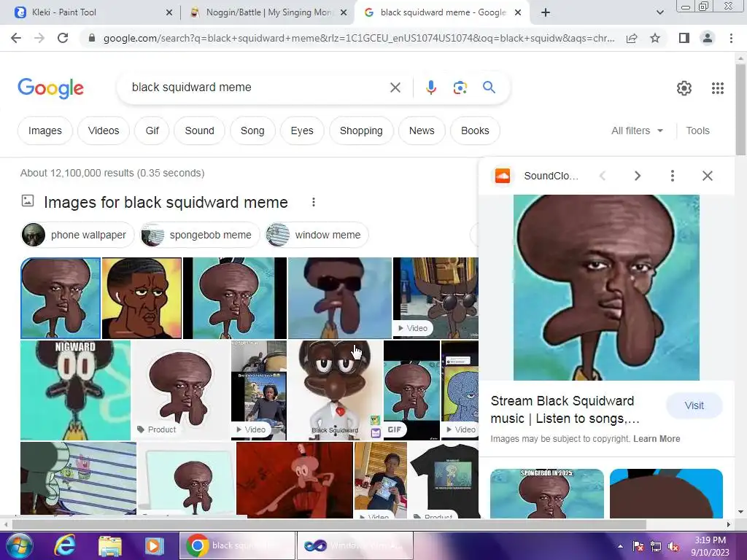Screen dimensions: 747x560
Task: Open more options for Images section
Action: pyautogui.click(x=314, y=202)
